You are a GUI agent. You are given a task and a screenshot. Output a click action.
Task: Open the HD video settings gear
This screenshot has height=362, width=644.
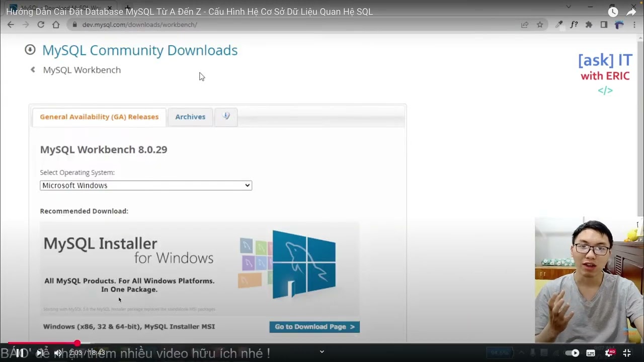point(609,353)
